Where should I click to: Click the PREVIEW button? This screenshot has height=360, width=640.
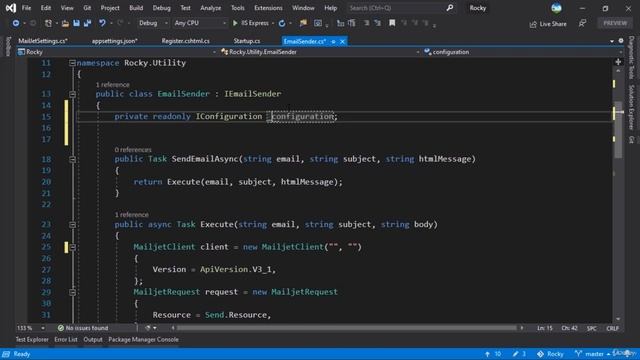[x=615, y=23]
